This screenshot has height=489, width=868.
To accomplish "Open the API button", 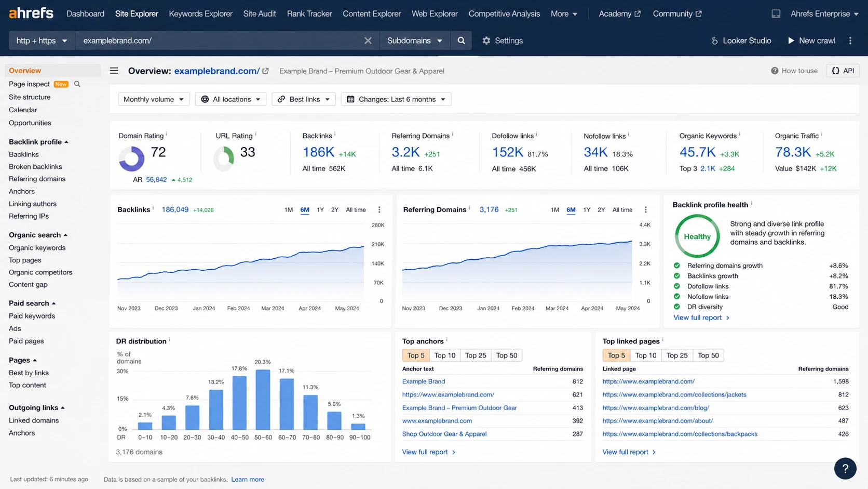I will point(843,71).
